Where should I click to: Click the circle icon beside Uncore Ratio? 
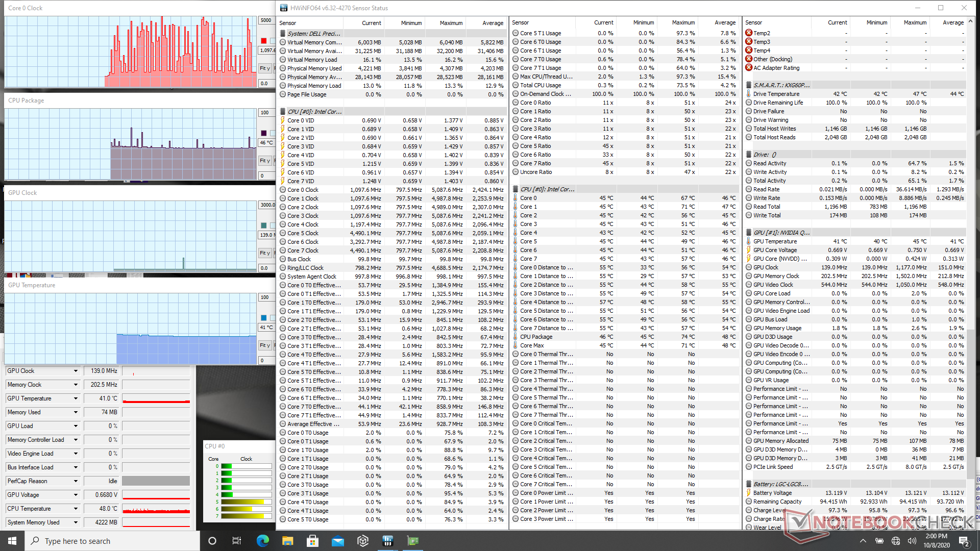pos(516,172)
